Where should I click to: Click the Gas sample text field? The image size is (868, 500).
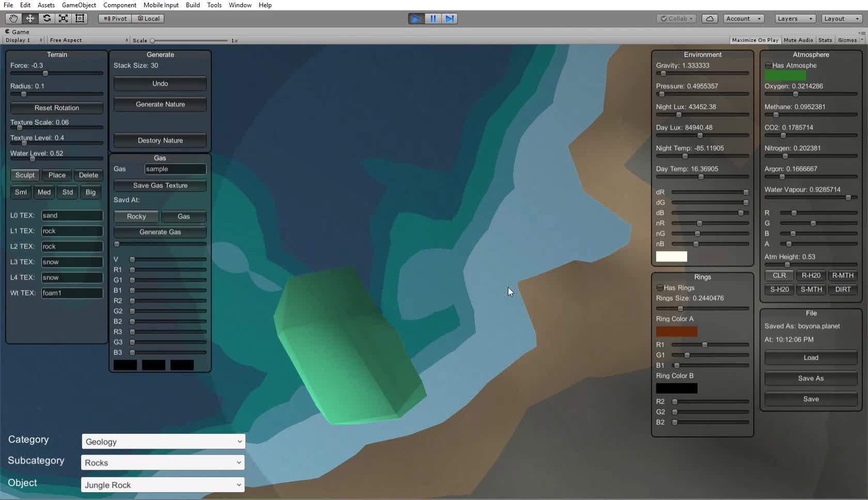[x=175, y=169]
